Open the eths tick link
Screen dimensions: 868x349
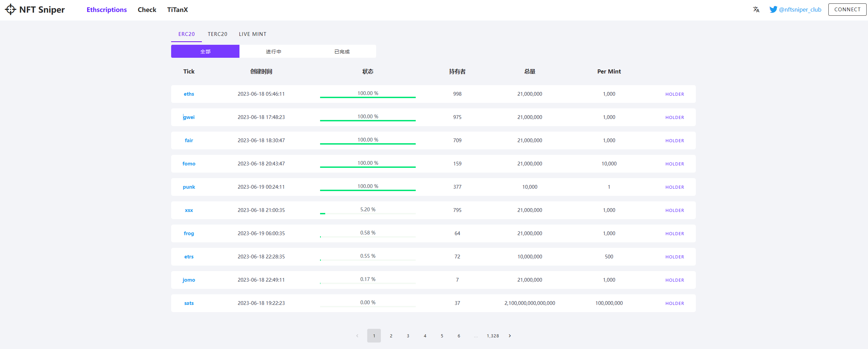tap(189, 94)
